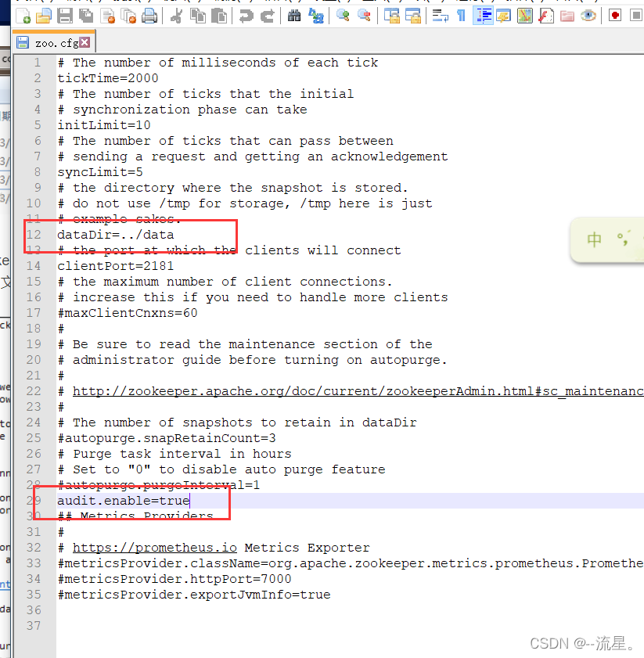The image size is (644, 658).
Task: Click the #metricsProvider.httpPort=7000 line
Action: [174, 579]
